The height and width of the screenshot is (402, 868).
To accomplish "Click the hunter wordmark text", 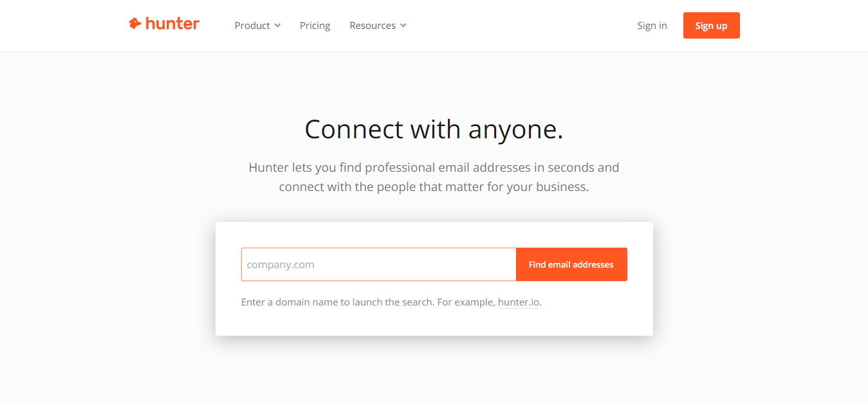I will pyautogui.click(x=172, y=24).
